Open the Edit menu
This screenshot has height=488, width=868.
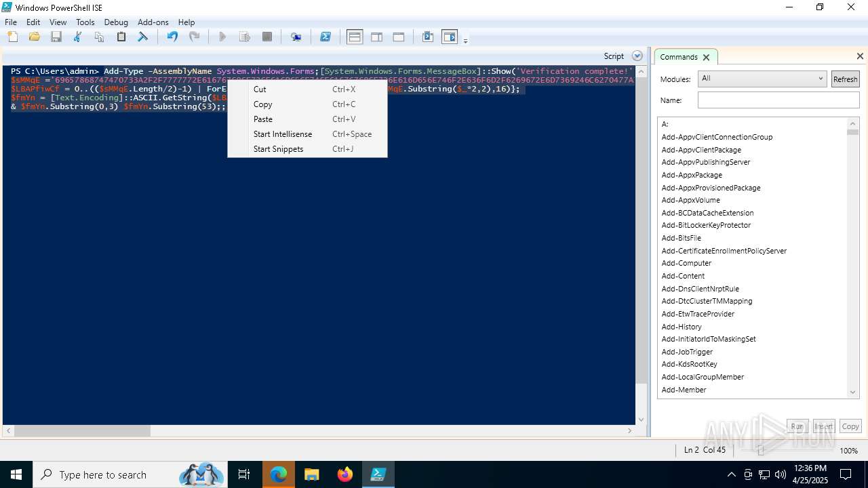pyautogui.click(x=33, y=22)
